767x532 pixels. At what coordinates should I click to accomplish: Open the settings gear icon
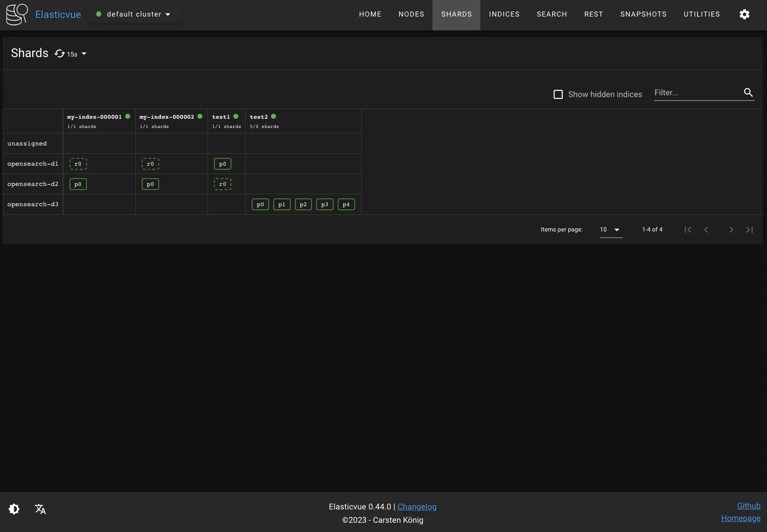tap(744, 14)
